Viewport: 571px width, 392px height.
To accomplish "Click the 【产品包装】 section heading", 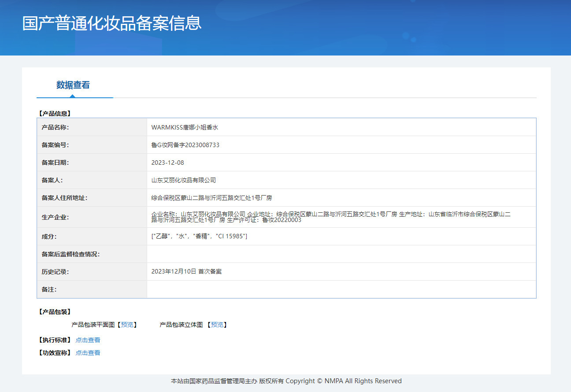I will (55, 312).
